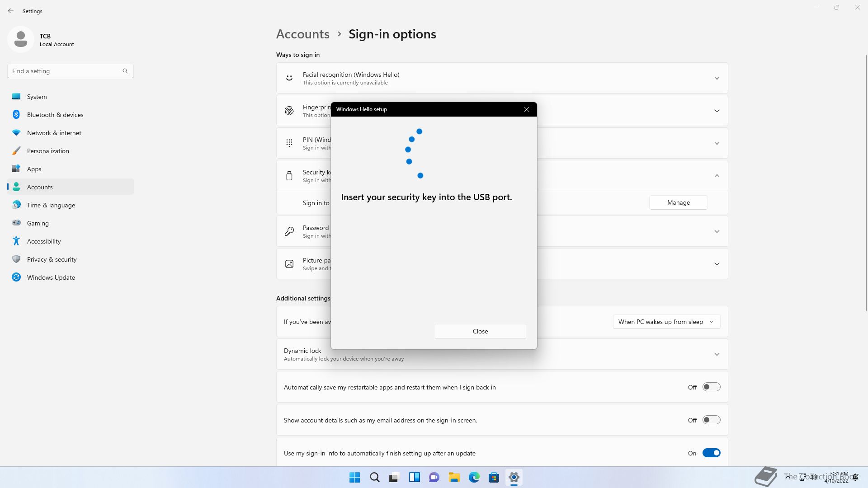Open Chat app on taskbar
This screenshot has height=488, width=868.
(x=434, y=477)
